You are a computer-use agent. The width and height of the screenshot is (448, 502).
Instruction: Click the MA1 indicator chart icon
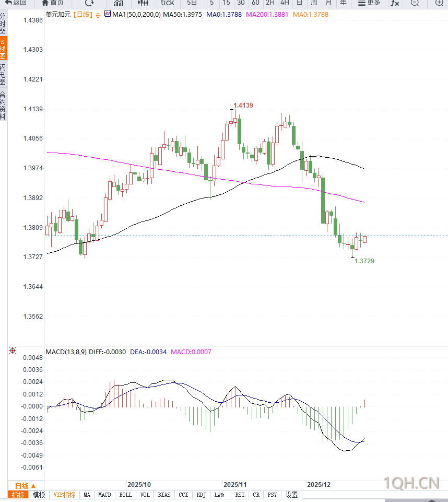(x=108, y=14)
